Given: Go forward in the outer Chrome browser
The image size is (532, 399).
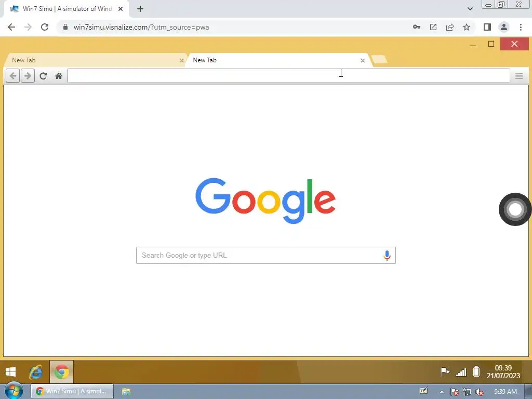Looking at the screenshot, I should [x=28, y=27].
